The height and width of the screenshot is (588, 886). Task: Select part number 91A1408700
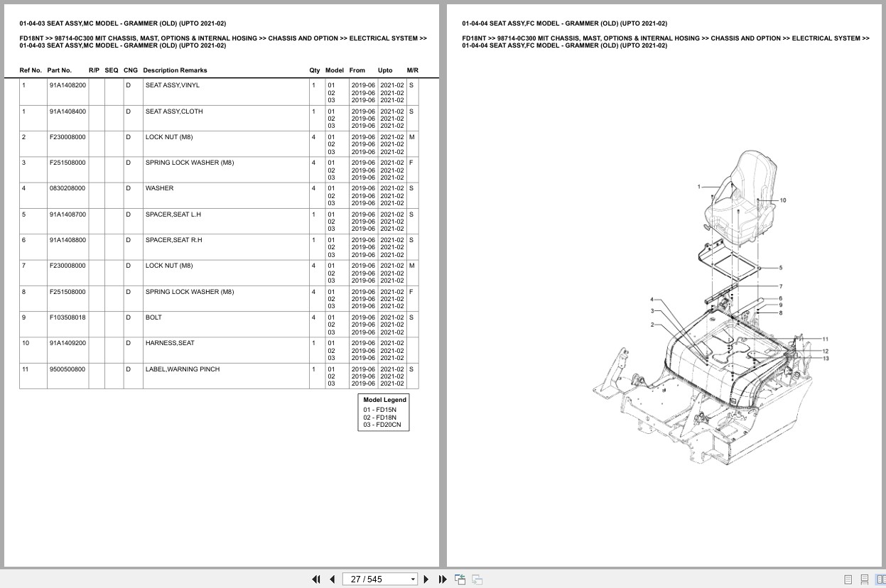point(67,214)
